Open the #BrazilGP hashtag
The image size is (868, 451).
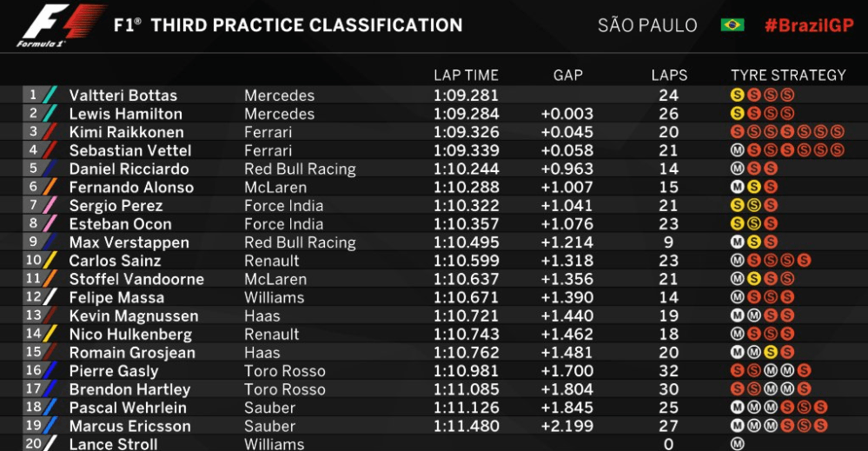(x=809, y=25)
